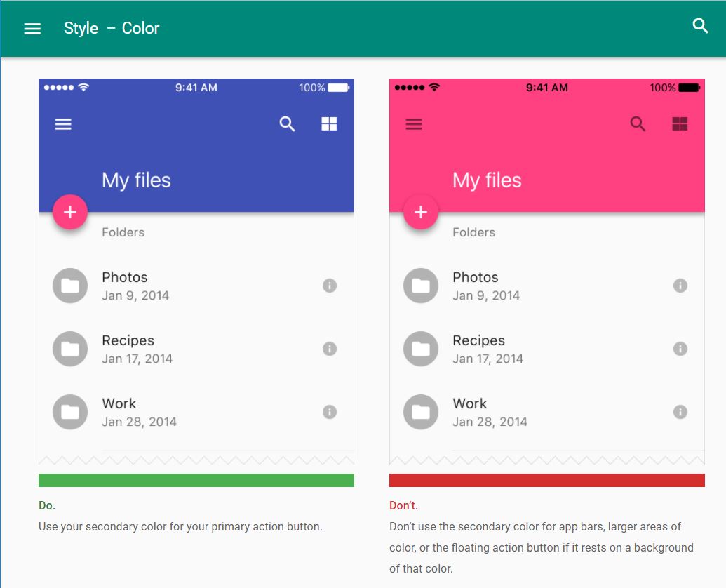This screenshot has height=588, width=726.
Task: Open hamburger menu in blue app mockup
Action: (x=63, y=124)
